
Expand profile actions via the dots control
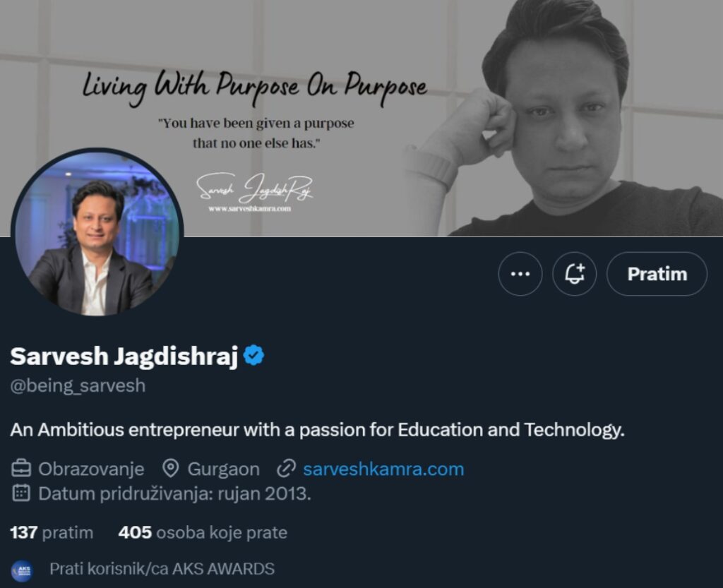coord(520,274)
